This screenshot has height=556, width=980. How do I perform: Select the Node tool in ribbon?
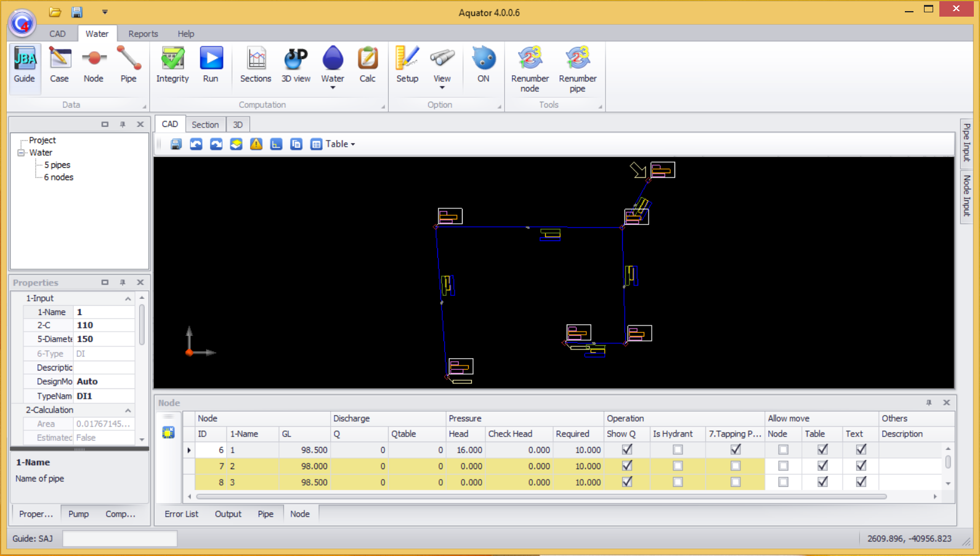[x=94, y=65]
